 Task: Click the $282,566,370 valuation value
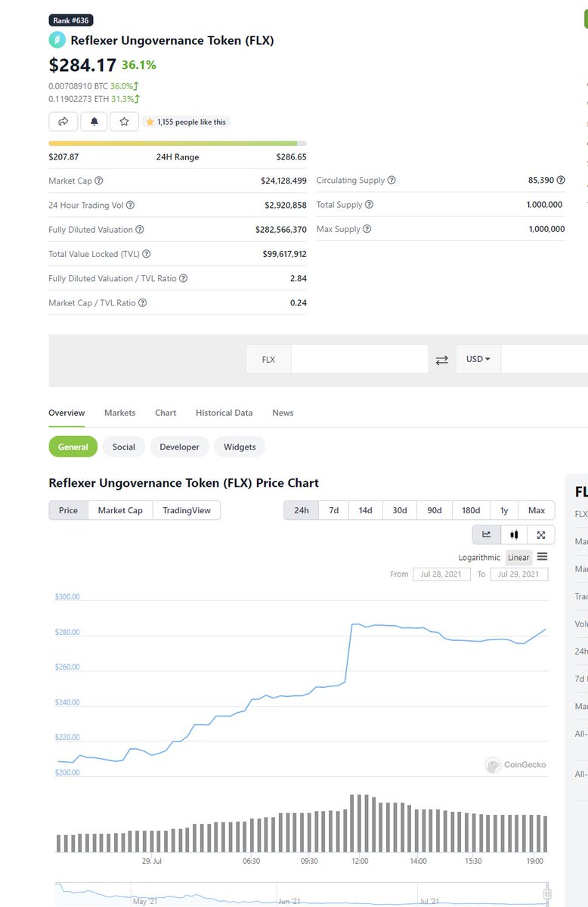(281, 230)
